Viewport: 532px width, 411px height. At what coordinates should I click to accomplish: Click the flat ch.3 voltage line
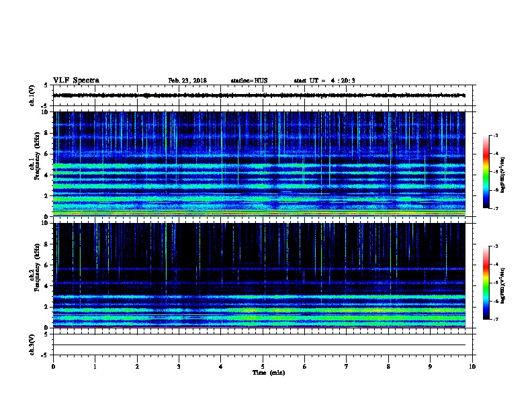tap(259, 345)
